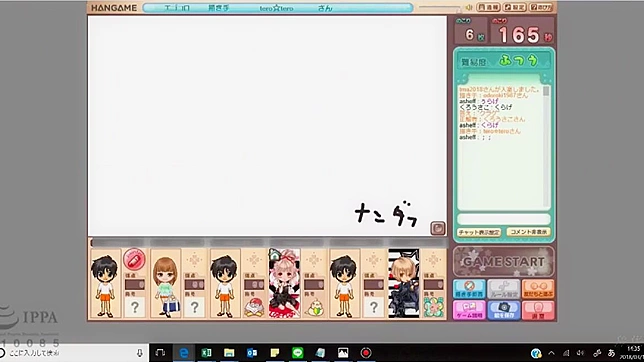Open Task View on the taskbar
The height and width of the screenshot is (362, 644).
point(161,353)
